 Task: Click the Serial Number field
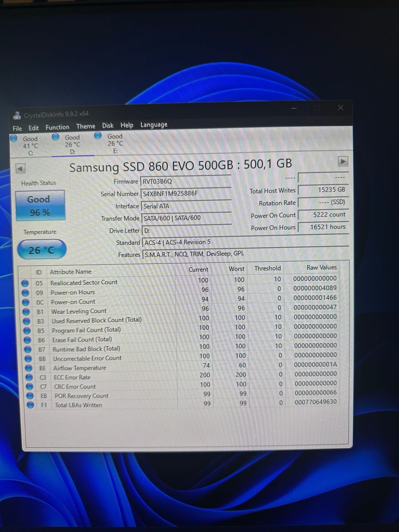(x=186, y=193)
